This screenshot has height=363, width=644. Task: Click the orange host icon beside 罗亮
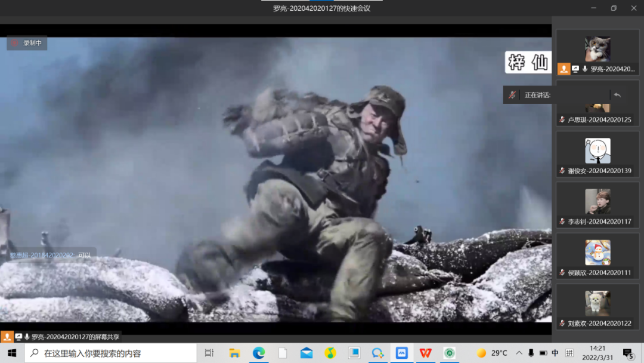pyautogui.click(x=564, y=69)
